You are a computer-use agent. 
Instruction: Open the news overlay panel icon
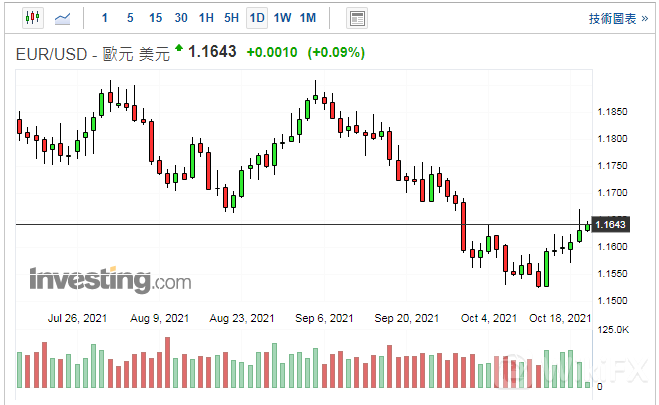point(357,18)
